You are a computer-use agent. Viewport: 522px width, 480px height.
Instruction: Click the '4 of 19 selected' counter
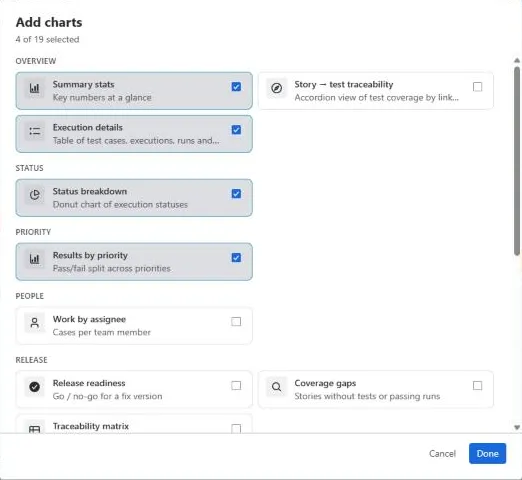click(47, 39)
